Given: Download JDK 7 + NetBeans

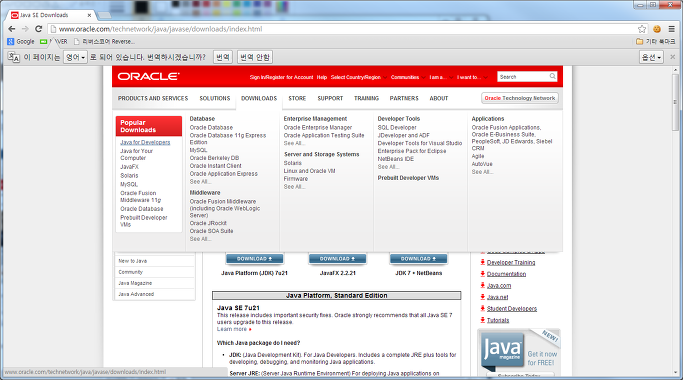Looking at the screenshot, I should point(418,259).
